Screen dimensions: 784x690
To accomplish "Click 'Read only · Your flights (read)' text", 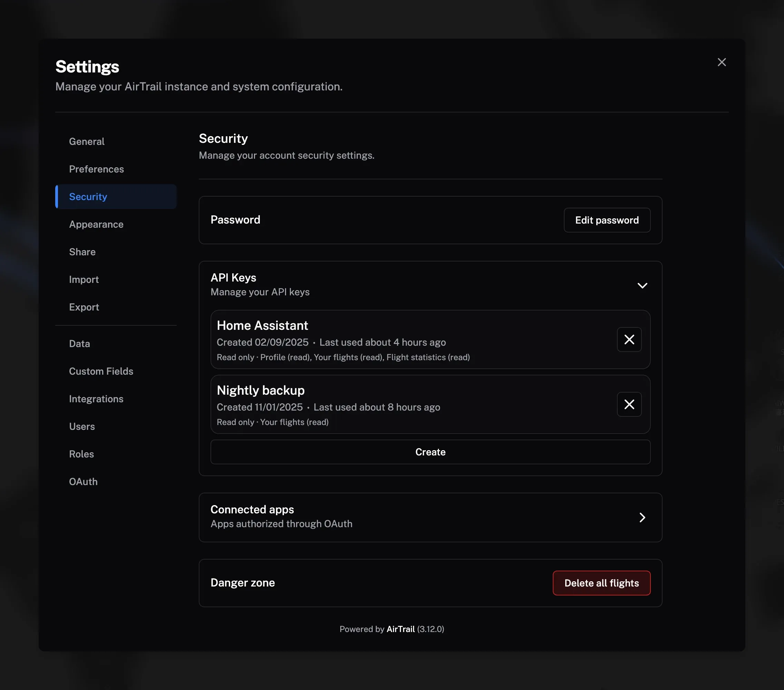I will pyautogui.click(x=273, y=422).
